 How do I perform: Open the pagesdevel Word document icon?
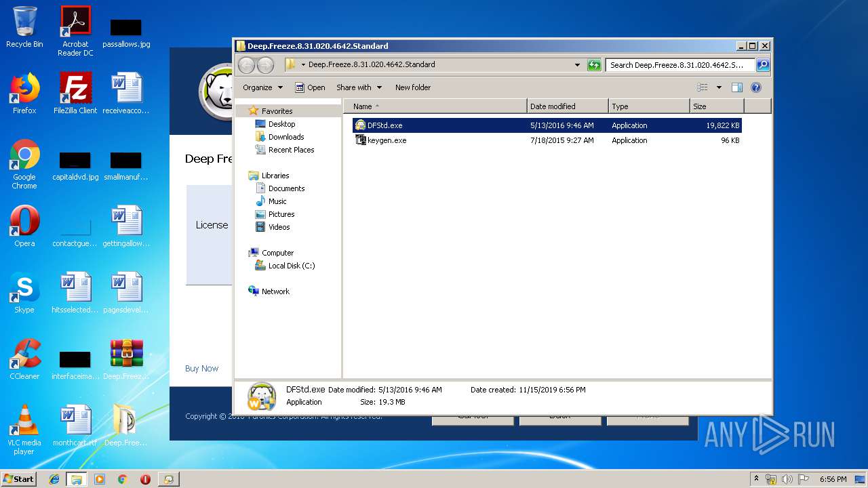(126, 293)
